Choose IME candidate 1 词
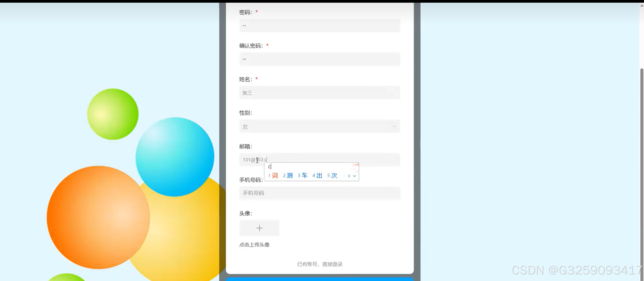Image resolution: width=644 pixels, height=281 pixels. pos(273,176)
